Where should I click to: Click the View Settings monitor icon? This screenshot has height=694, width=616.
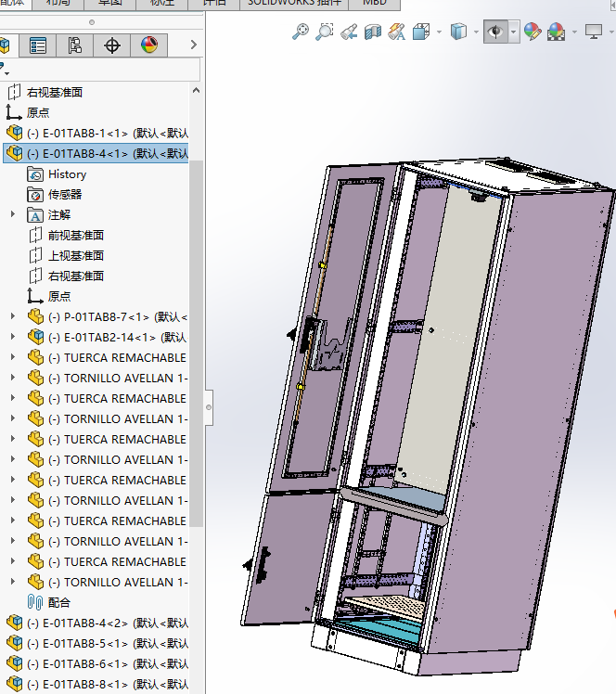(594, 32)
